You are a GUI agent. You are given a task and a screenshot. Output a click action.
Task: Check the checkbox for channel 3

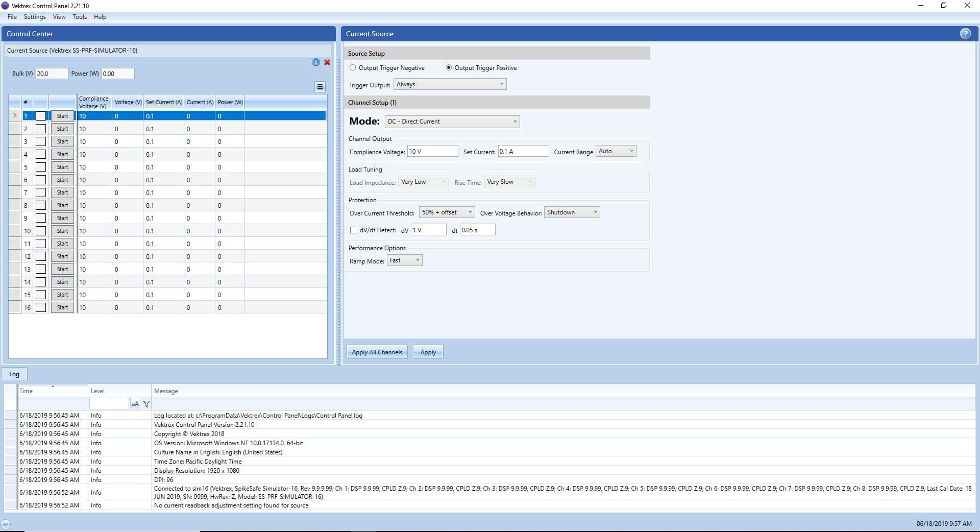(41, 141)
